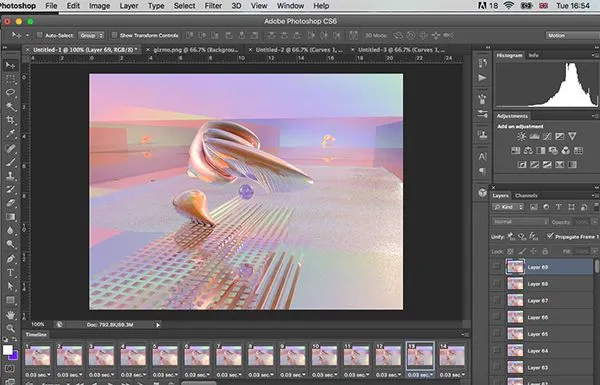Add a Curves adjustment
Screen dimensions: 600x385
point(547,136)
